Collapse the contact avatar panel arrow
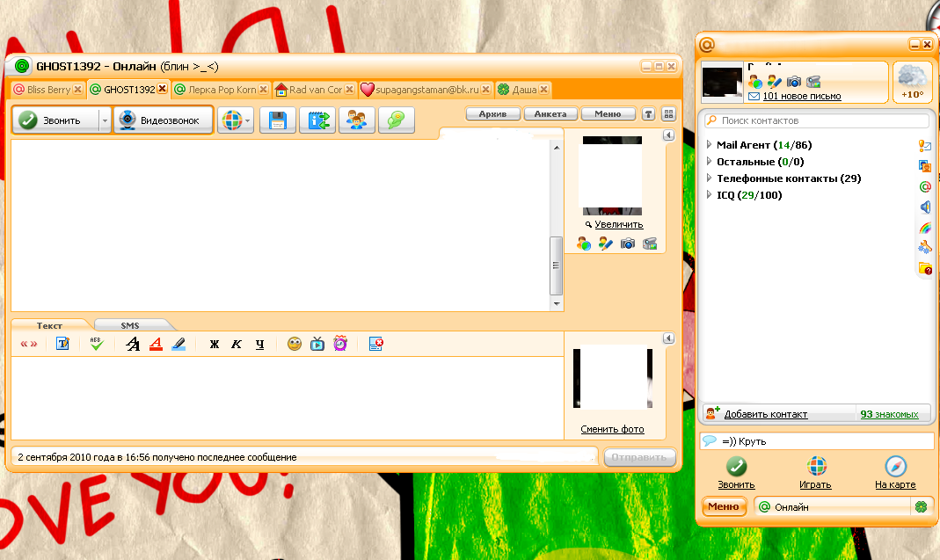940x560 pixels. [668, 135]
